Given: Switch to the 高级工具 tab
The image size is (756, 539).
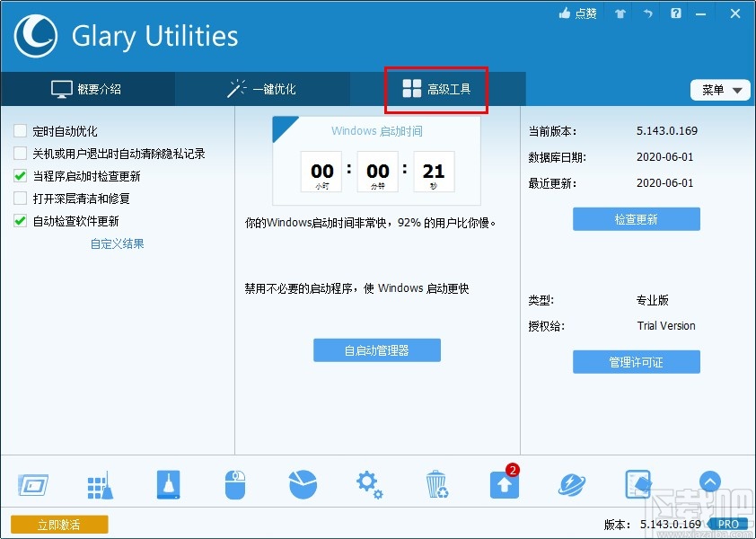Looking at the screenshot, I should [435, 90].
